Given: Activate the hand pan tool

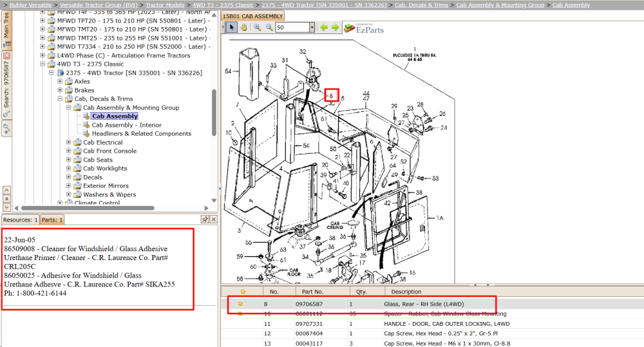Looking at the screenshot, I should (x=243, y=27).
